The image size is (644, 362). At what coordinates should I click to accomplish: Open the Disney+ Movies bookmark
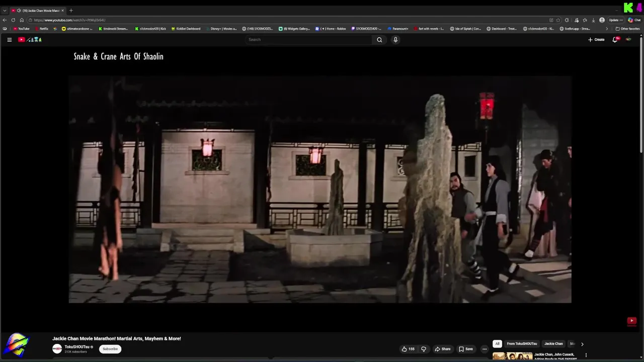point(221,29)
